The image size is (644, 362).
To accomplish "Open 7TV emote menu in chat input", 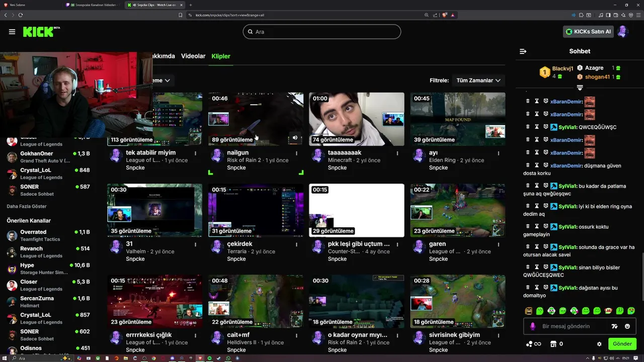I will 614,326.
